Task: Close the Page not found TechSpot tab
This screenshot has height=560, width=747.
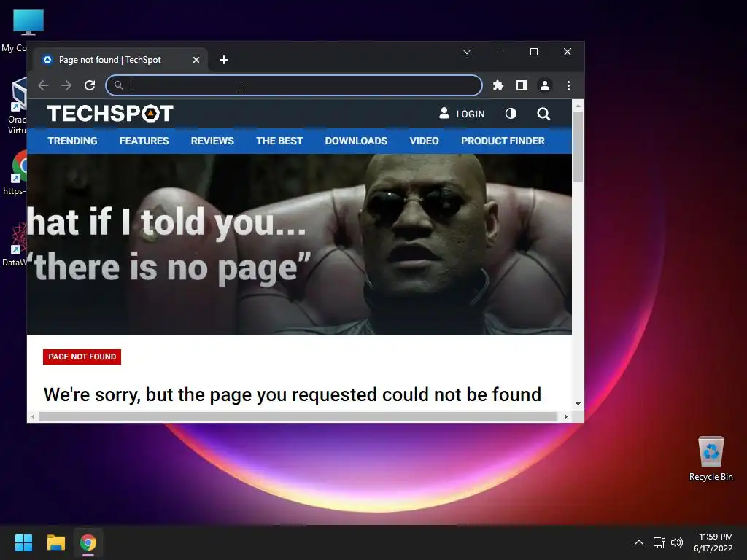Action: pos(196,60)
